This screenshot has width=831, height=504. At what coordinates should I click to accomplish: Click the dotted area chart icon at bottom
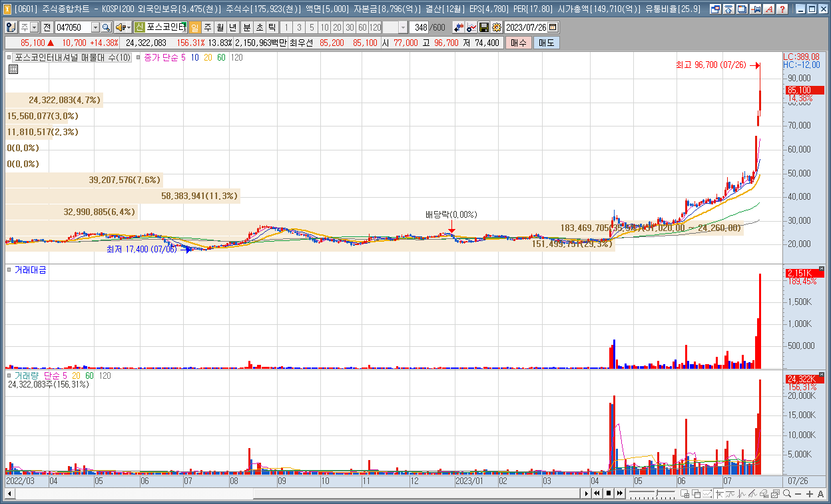[708, 493]
